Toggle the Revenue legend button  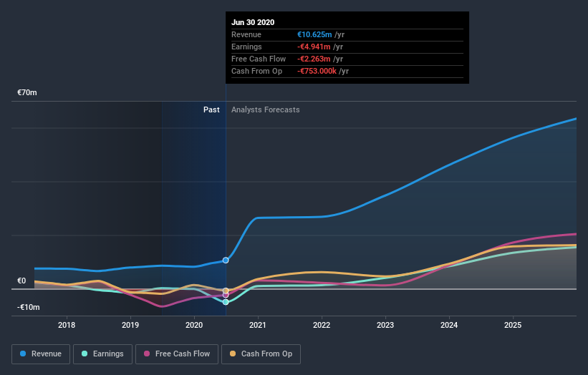pos(41,354)
